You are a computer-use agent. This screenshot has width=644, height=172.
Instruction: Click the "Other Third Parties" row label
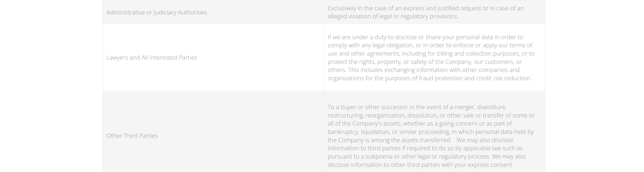click(132, 136)
